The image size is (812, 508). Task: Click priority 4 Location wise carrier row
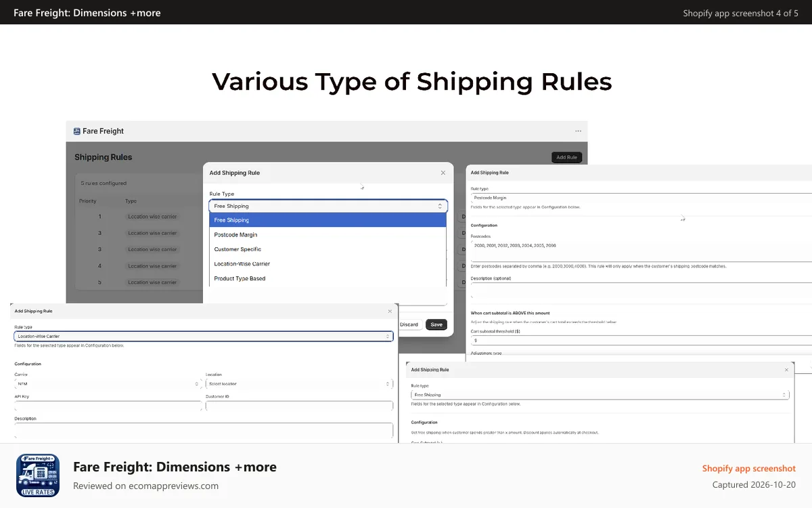[139, 266]
